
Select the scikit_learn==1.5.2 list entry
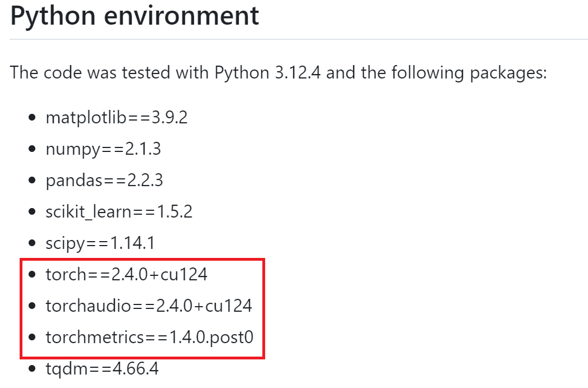coord(119,211)
